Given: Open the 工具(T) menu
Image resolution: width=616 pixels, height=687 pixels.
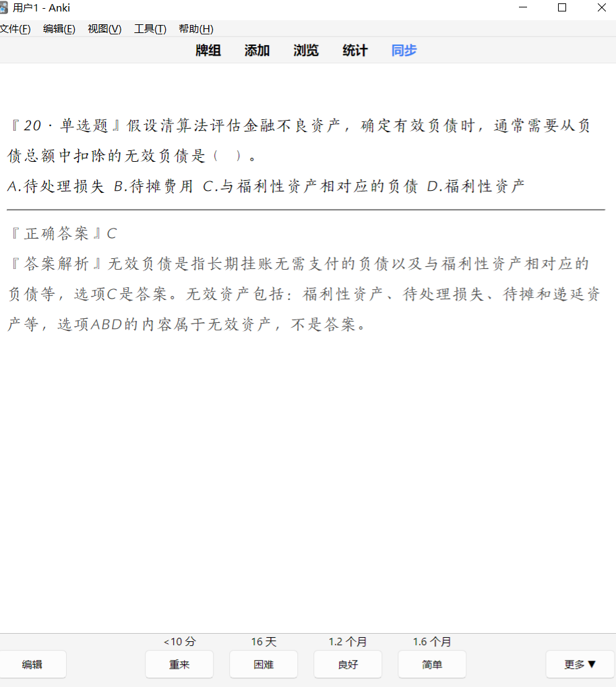Looking at the screenshot, I should point(150,29).
